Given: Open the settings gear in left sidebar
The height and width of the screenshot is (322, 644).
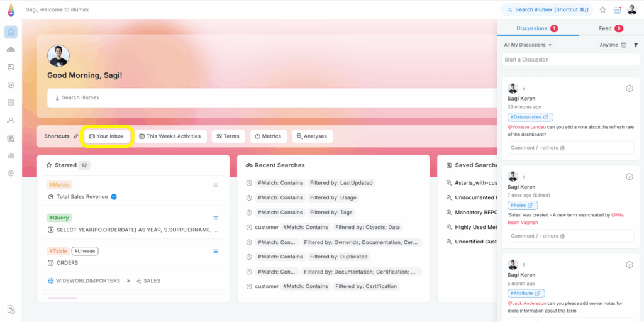Looking at the screenshot, I should pos(11,174).
